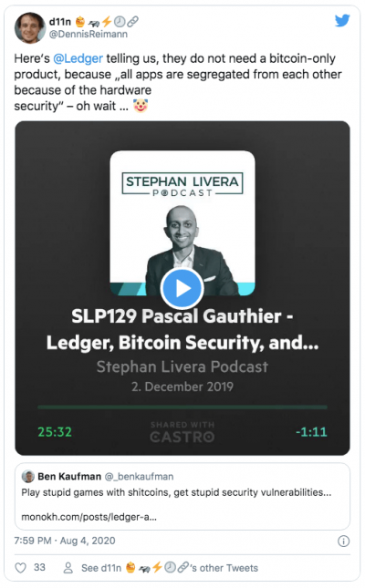The image size is (365, 588).
Task: Open the tweet info icon
Action: click(343, 541)
